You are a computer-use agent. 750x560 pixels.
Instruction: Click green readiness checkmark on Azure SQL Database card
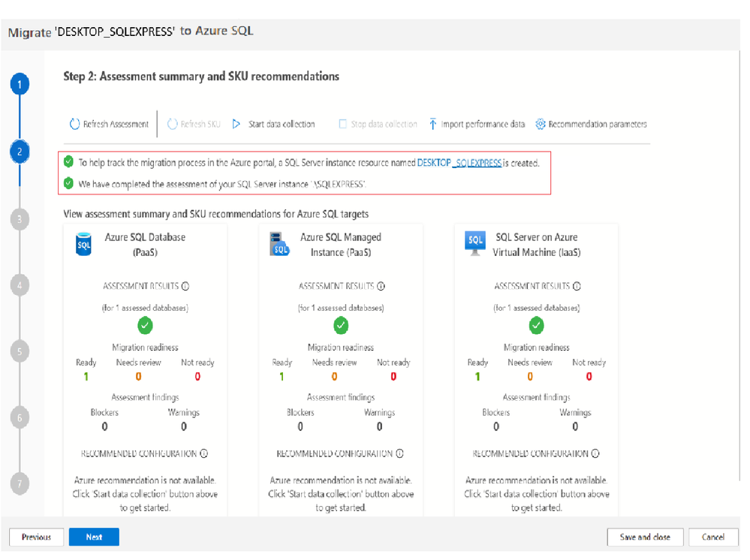click(x=146, y=326)
